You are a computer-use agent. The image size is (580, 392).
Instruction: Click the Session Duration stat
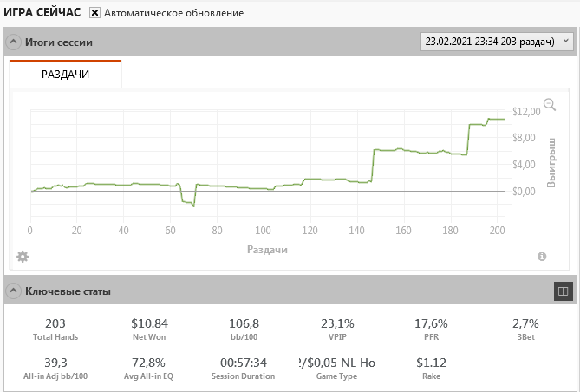pos(243,368)
